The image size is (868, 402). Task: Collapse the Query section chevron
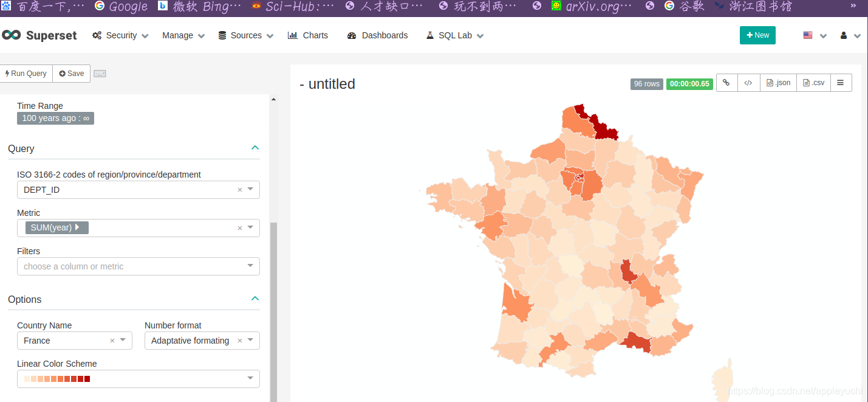pos(255,148)
